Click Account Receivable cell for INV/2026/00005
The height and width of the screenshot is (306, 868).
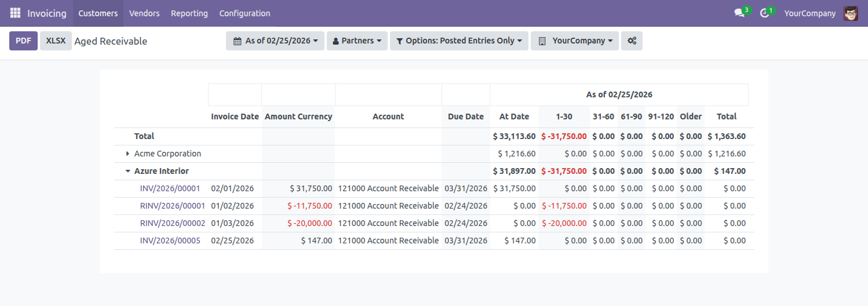388,241
